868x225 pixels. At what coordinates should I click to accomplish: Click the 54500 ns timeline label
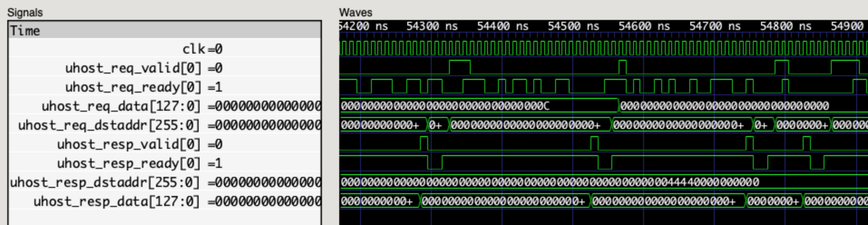pos(573,26)
